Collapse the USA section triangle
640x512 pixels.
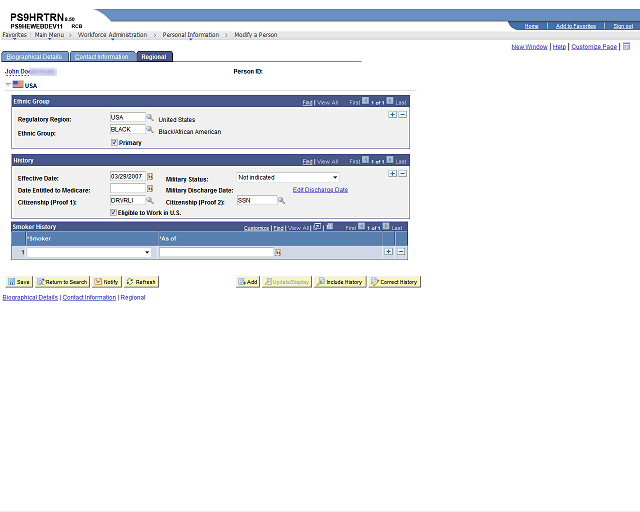[x=8, y=85]
